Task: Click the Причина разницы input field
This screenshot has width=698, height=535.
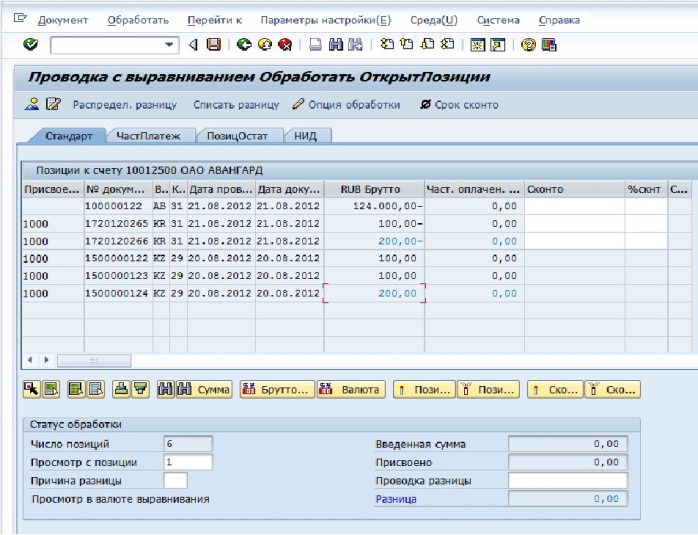Action: pyautogui.click(x=175, y=480)
